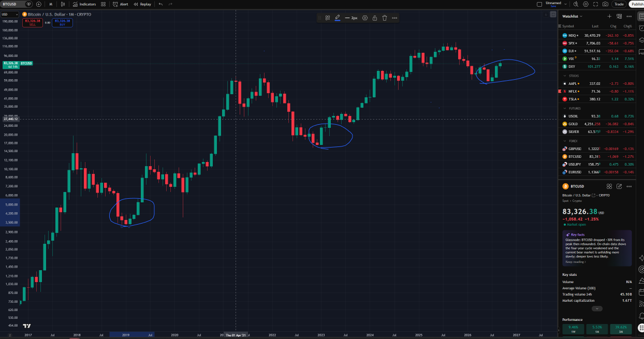Open drawing settings in floating toolbar
Viewport: 644px width, 339px height.
(x=365, y=18)
